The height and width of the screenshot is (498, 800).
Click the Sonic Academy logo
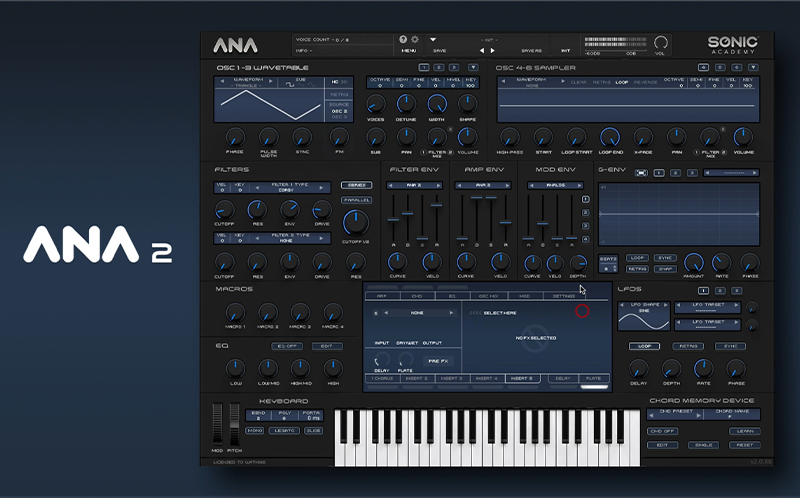733,45
